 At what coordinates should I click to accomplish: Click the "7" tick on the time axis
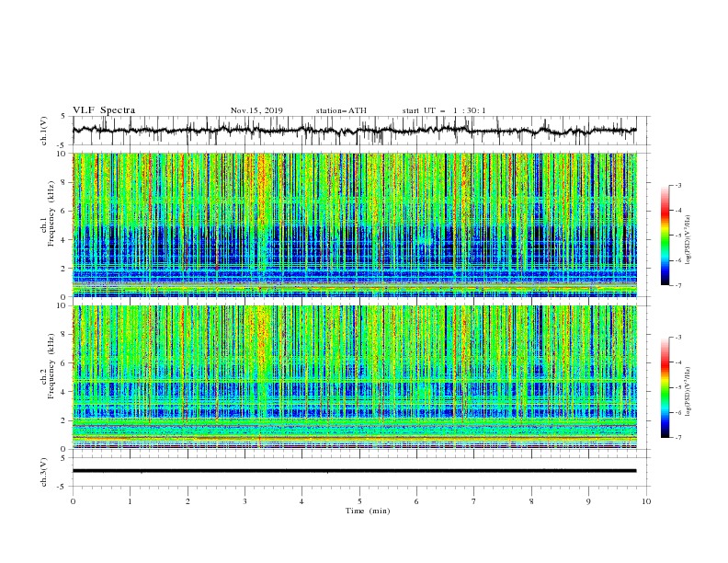pyautogui.click(x=473, y=501)
